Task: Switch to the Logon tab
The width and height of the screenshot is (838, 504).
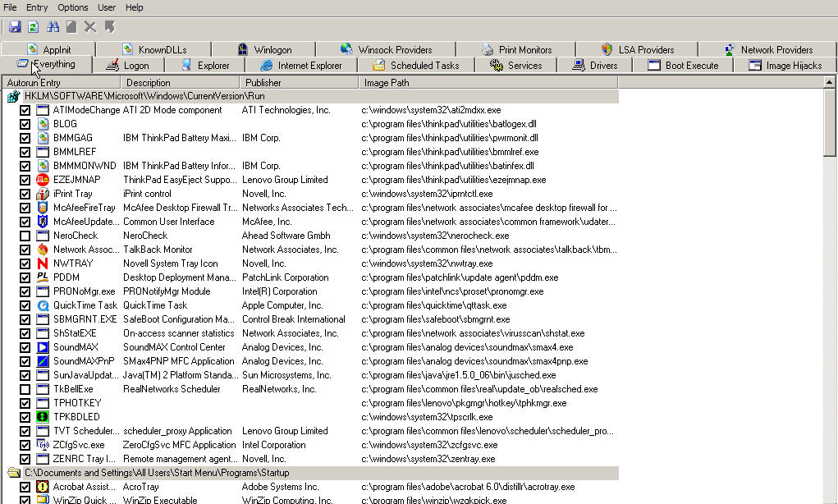Action: click(x=128, y=65)
